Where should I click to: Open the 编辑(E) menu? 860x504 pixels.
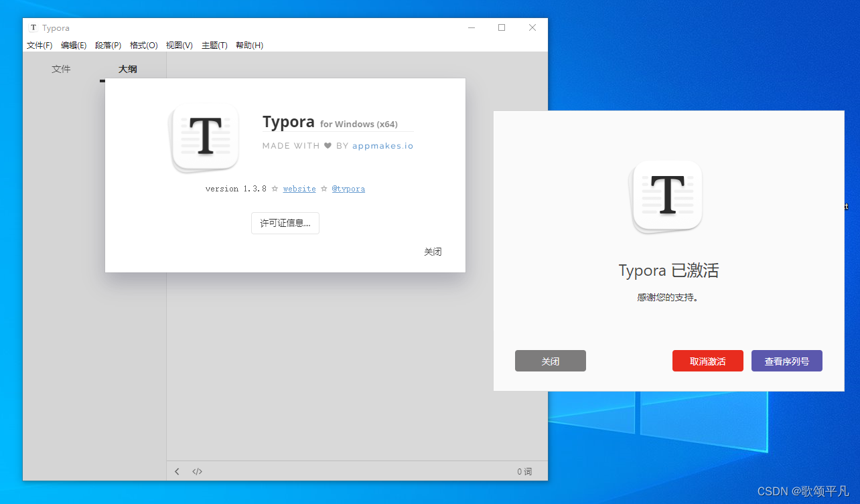[74, 46]
